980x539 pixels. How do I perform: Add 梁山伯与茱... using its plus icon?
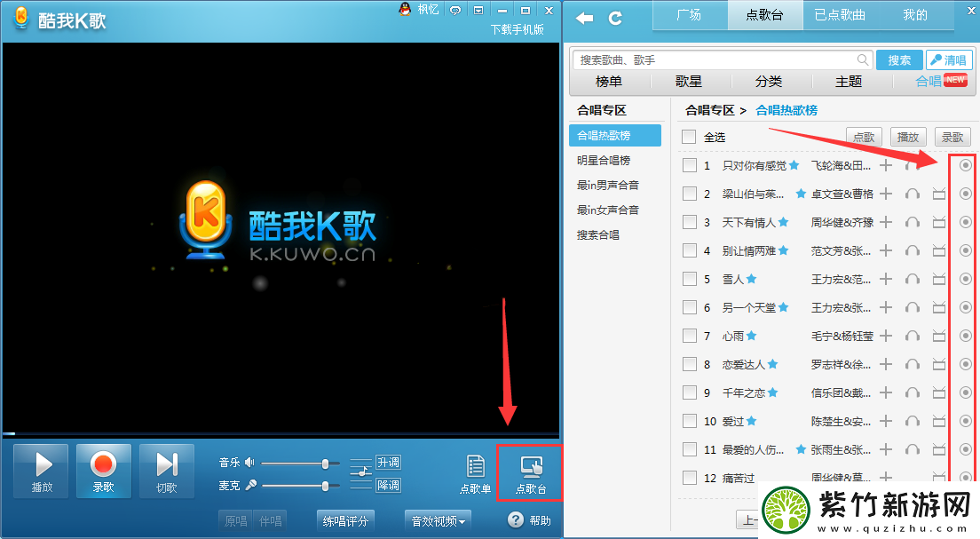tap(886, 194)
